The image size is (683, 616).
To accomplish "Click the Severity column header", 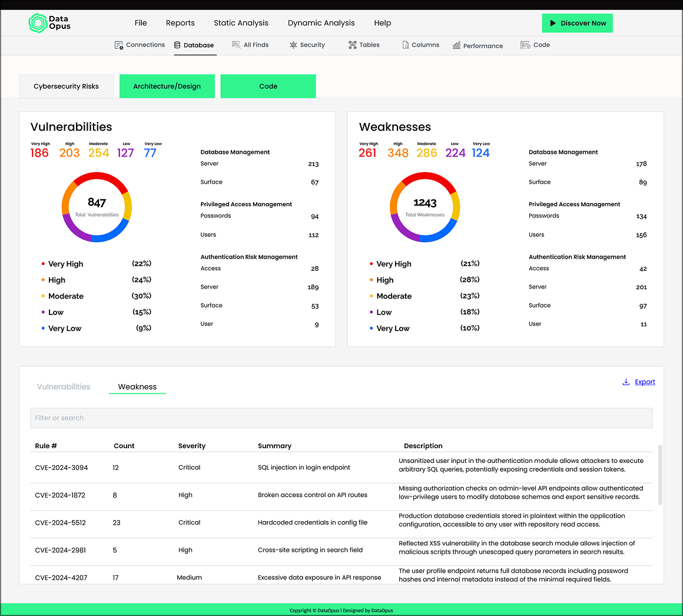I will 192,446.
